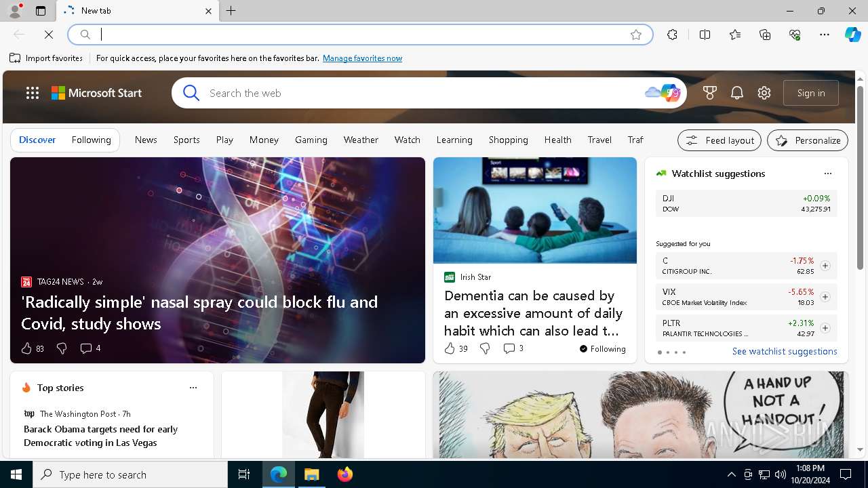The image size is (868, 488).
Task: Open the volume control icon
Action: 781,474
